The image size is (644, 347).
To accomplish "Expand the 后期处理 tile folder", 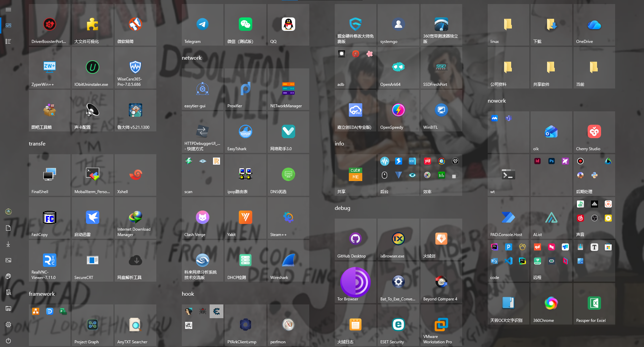I will [x=594, y=175].
